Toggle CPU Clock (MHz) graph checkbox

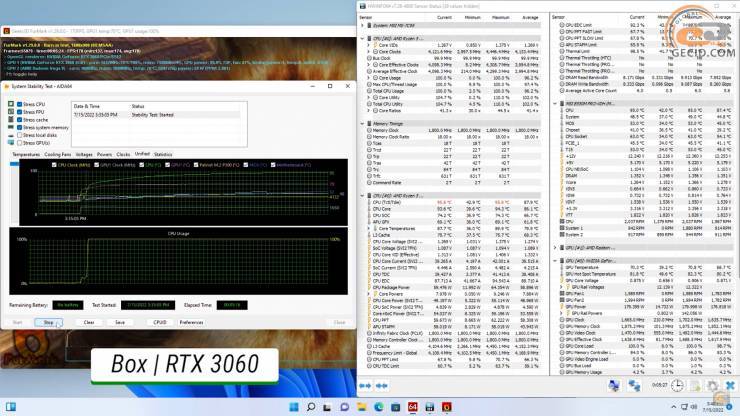pyautogui.click(x=54, y=165)
